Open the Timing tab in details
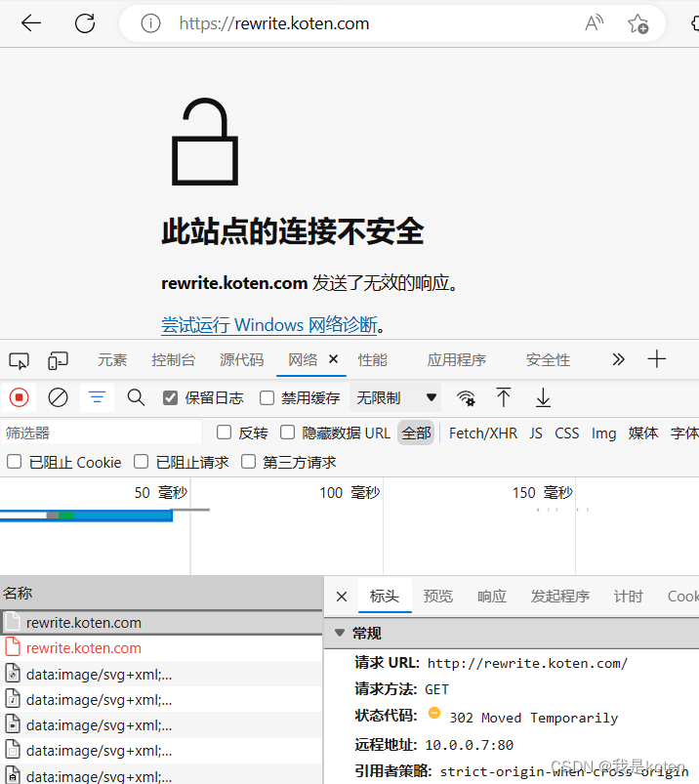Screen dimensions: 699x784 [628, 596]
